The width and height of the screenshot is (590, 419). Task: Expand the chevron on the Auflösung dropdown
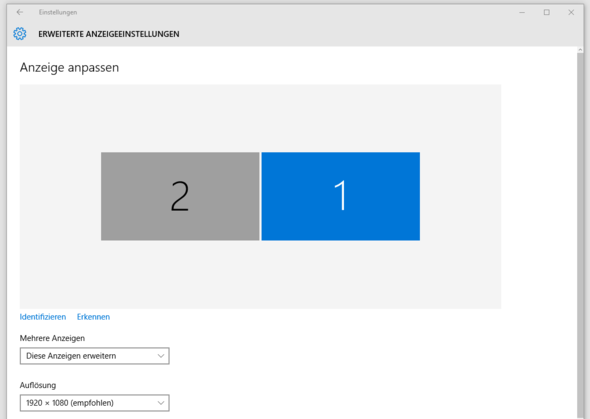[x=161, y=403]
